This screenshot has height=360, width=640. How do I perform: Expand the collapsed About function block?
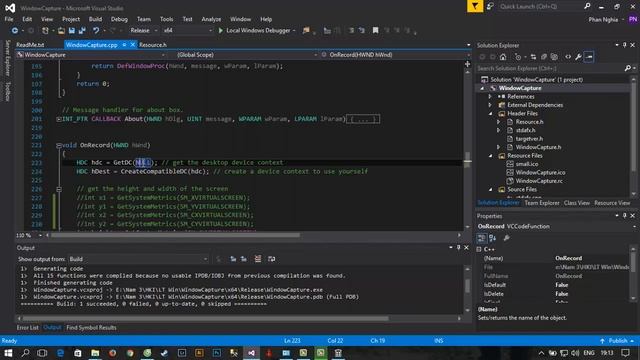pyautogui.click(x=59, y=119)
